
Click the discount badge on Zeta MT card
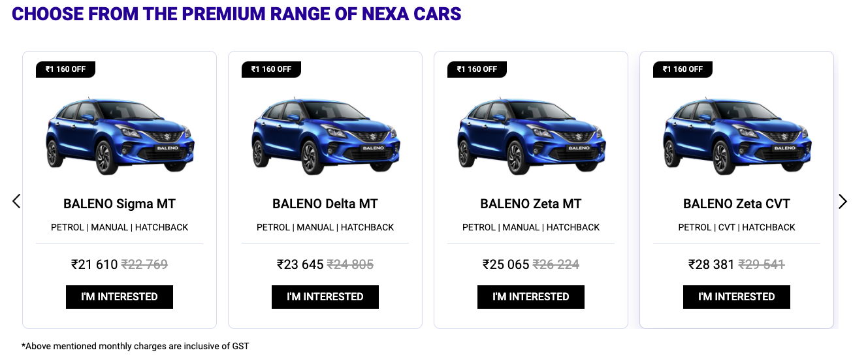[477, 69]
